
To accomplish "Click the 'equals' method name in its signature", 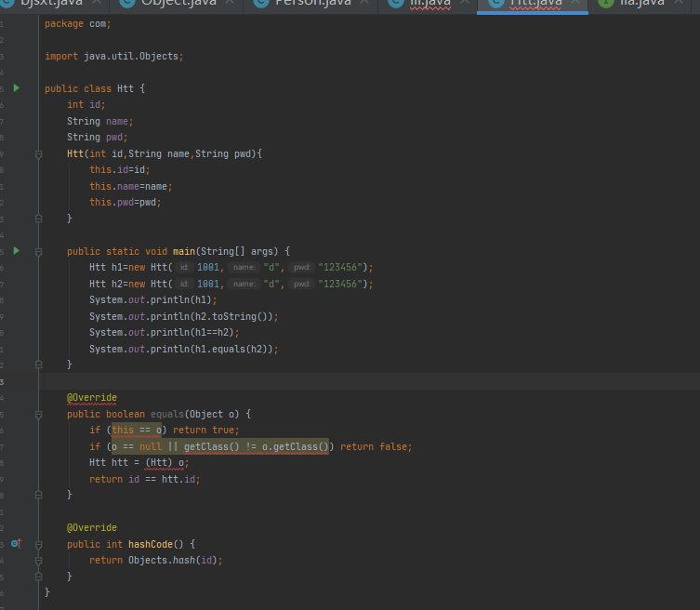I will pos(167,414).
